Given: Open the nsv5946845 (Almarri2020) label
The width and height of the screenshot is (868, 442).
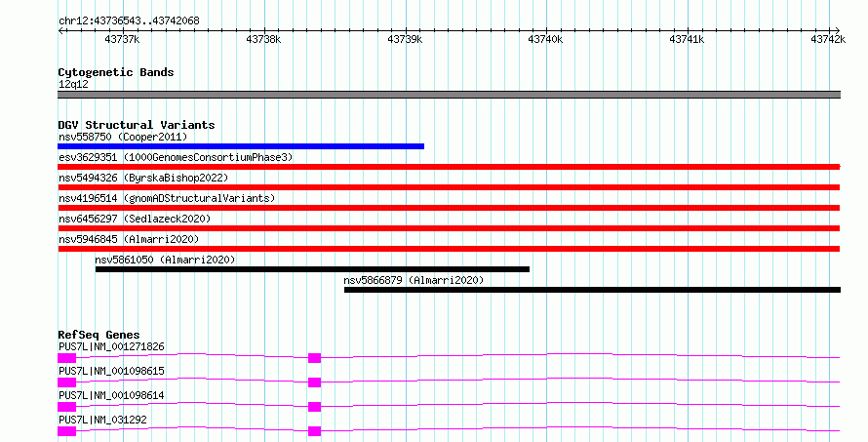Looking at the screenshot, I should [x=129, y=239].
